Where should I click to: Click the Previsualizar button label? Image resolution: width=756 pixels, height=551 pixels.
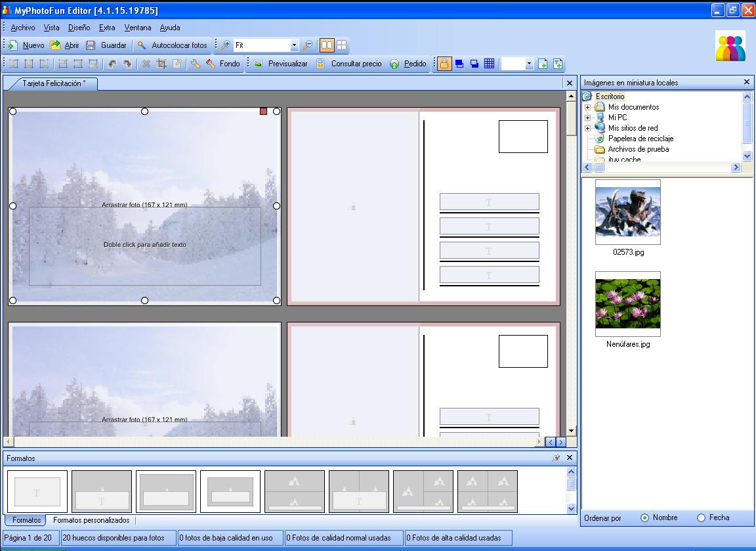288,64
